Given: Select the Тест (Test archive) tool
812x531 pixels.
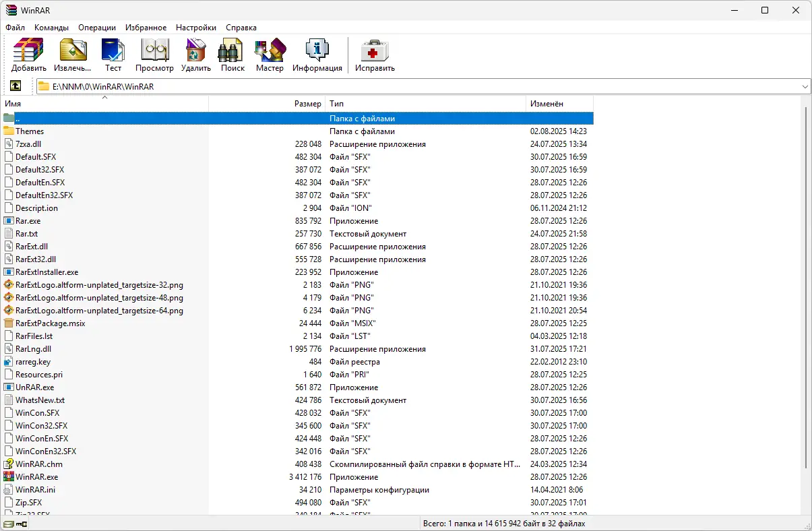Looking at the screenshot, I should pos(113,54).
